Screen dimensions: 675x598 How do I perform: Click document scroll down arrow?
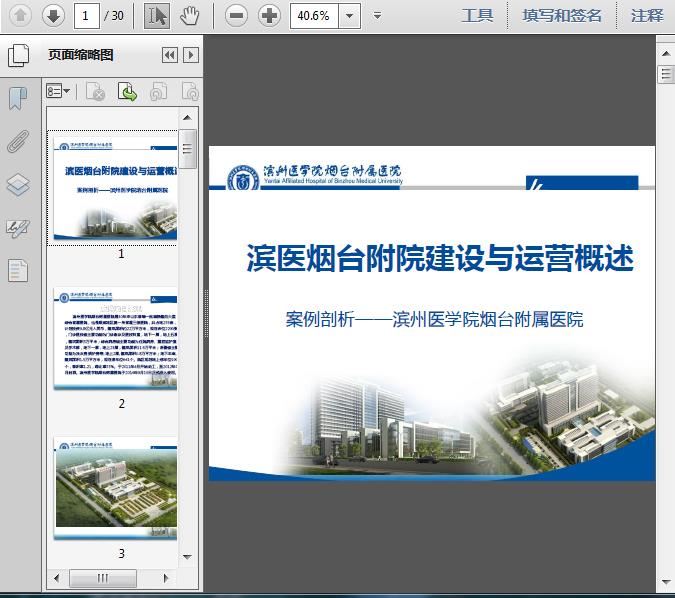point(666,582)
